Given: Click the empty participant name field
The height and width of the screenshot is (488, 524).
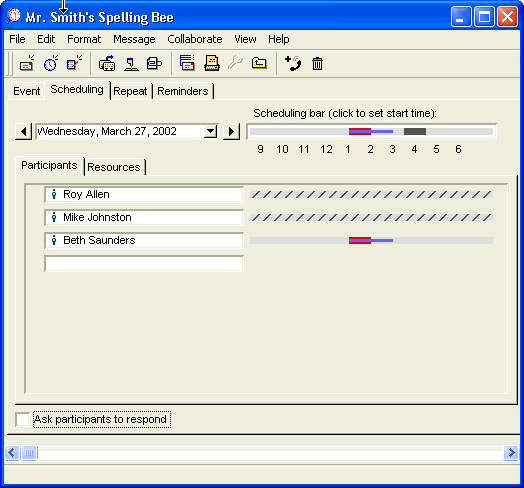Looking at the screenshot, I should coord(144,263).
